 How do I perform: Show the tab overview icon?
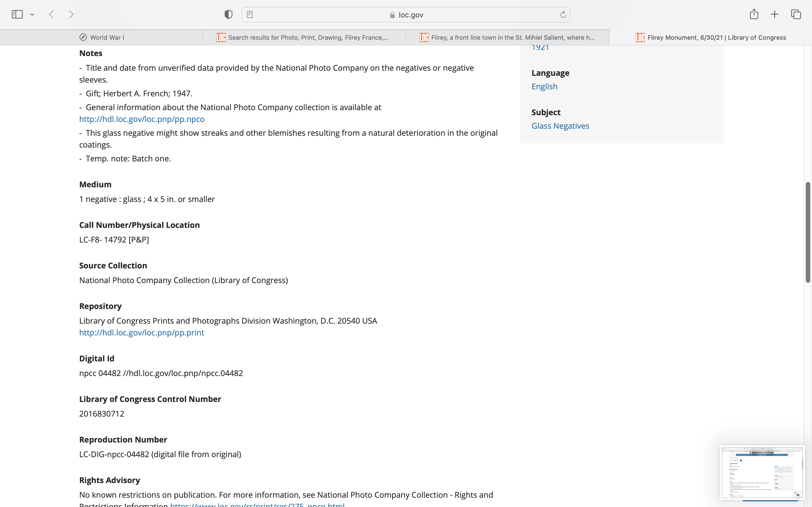point(796,14)
